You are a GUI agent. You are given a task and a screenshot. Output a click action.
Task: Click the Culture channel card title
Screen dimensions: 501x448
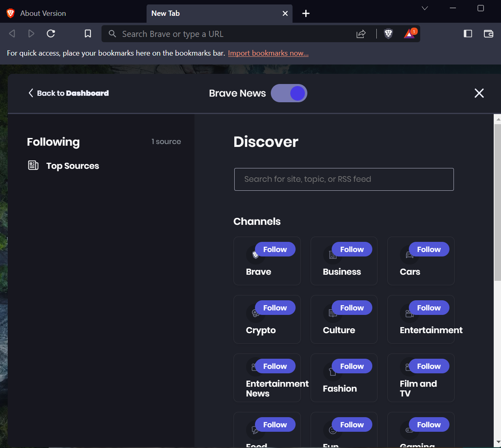[339, 330]
